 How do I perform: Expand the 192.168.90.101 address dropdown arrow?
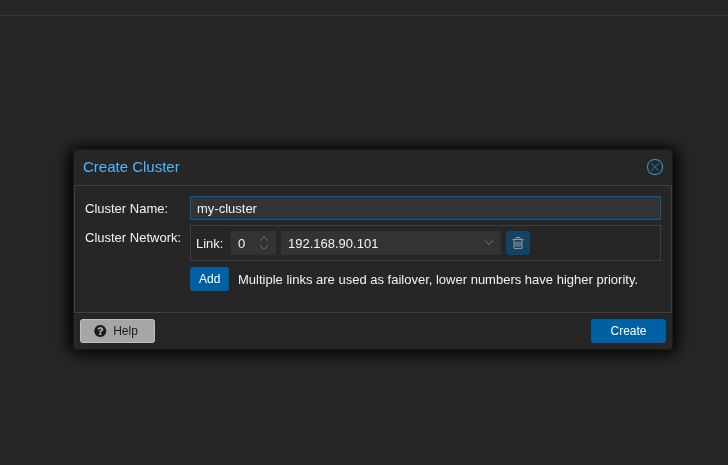489,243
